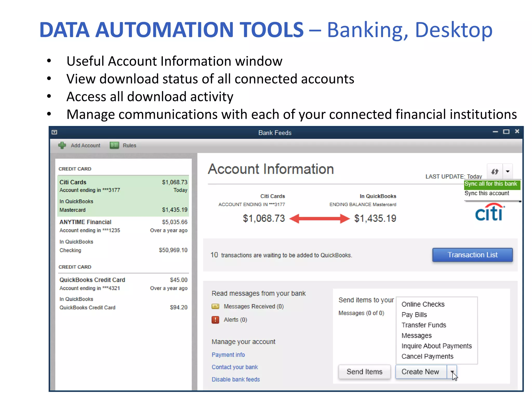
Task: Expand the Create New dropdown arrow
Action: [x=452, y=372]
